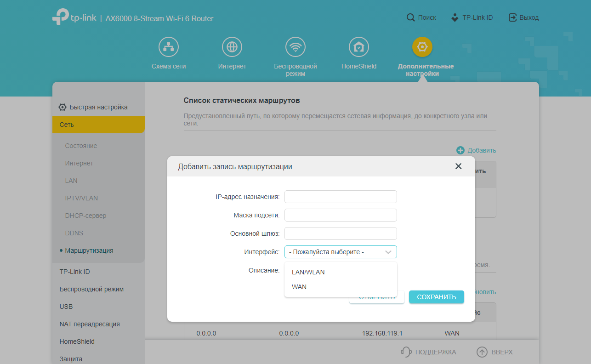
Task: Choose WAN from the interface list
Action: click(x=341, y=287)
